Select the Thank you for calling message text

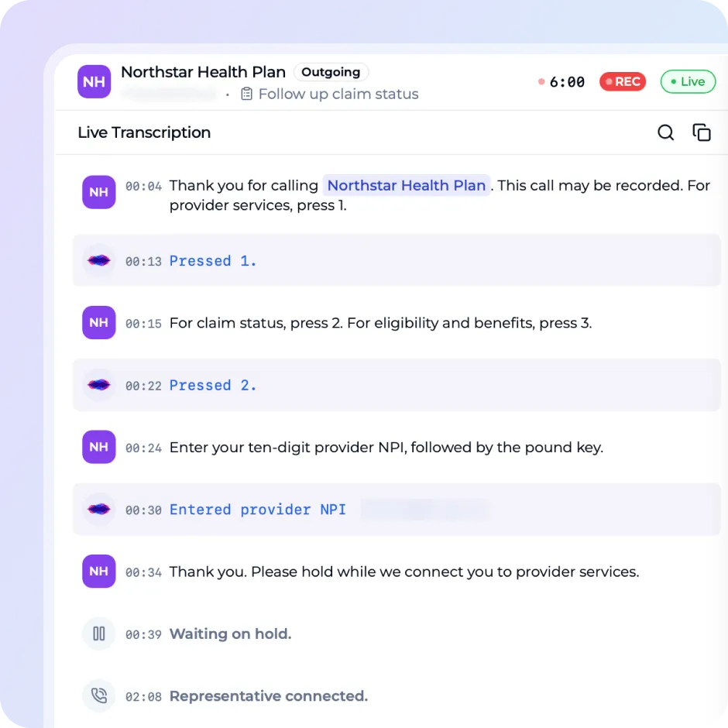click(x=440, y=195)
